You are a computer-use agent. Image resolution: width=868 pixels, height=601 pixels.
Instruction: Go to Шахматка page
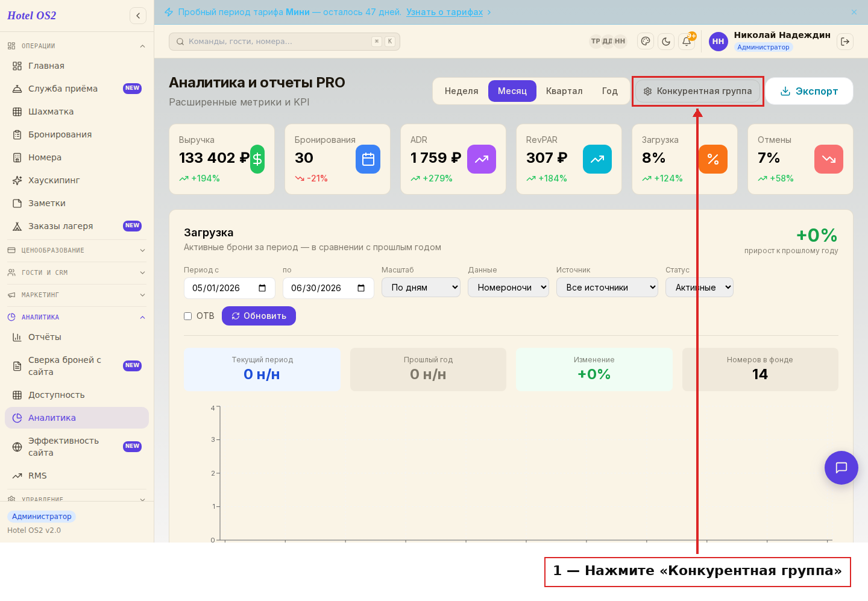[x=77, y=112]
